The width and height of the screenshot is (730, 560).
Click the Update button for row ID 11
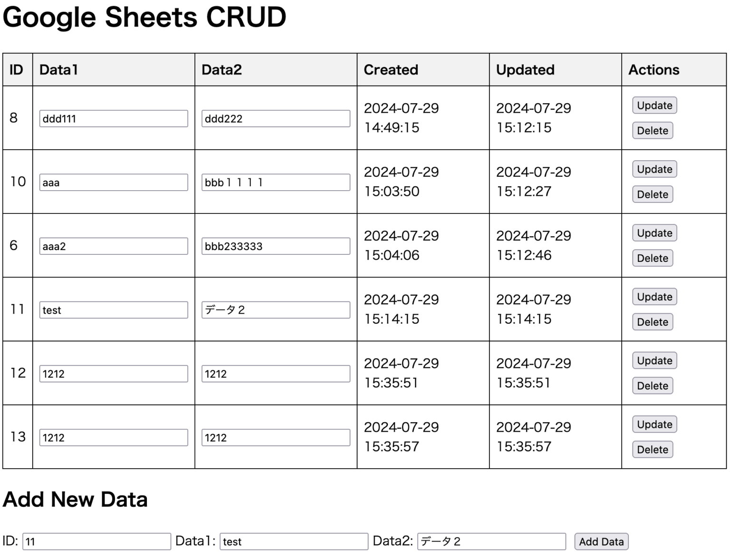(654, 296)
